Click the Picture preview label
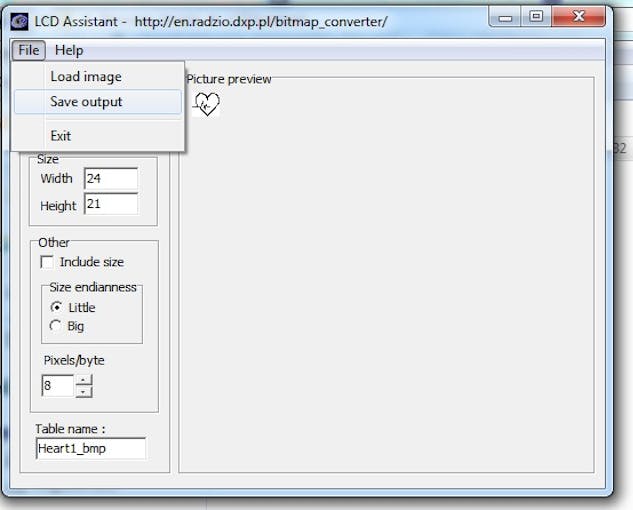This screenshot has height=510, width=633. coord(229,79)
